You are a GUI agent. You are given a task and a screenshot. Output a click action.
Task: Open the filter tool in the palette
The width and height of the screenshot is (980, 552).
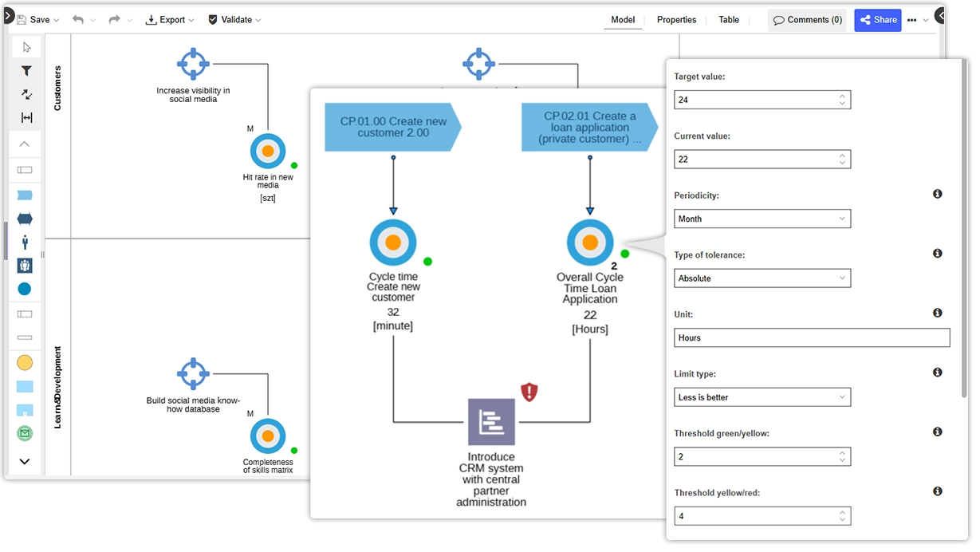[26, 71]
